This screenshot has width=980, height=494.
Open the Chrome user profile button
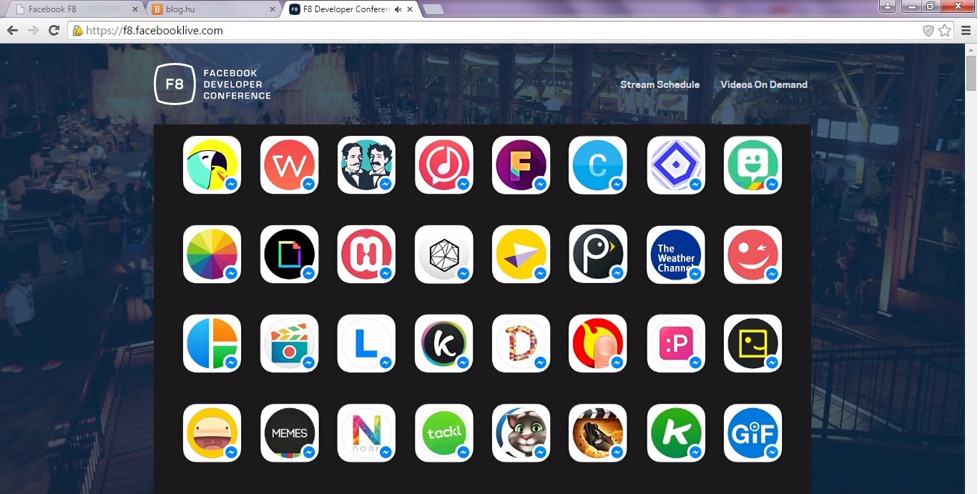coord(888,6)
